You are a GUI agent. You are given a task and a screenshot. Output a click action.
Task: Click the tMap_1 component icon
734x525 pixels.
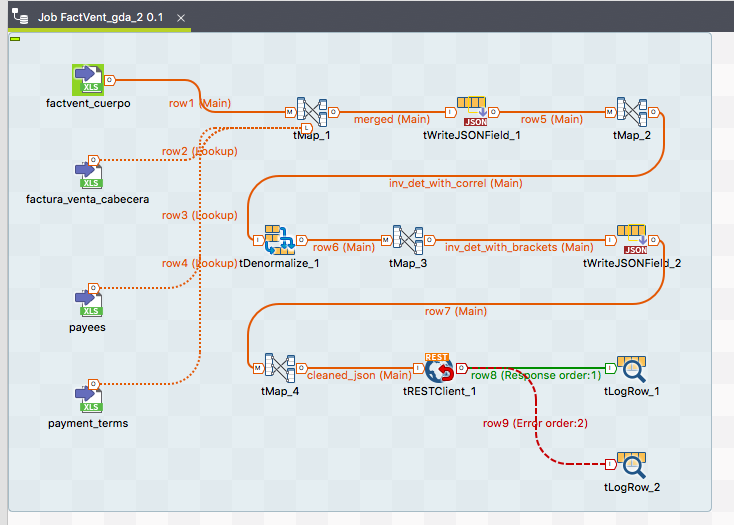coord(312,112)
